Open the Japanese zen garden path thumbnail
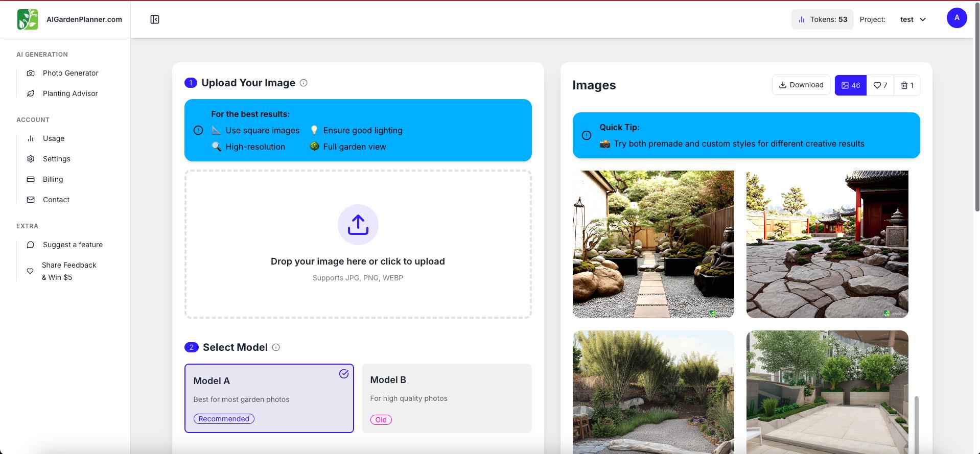This screenshot has height=454, width=980. pos(653,244)
